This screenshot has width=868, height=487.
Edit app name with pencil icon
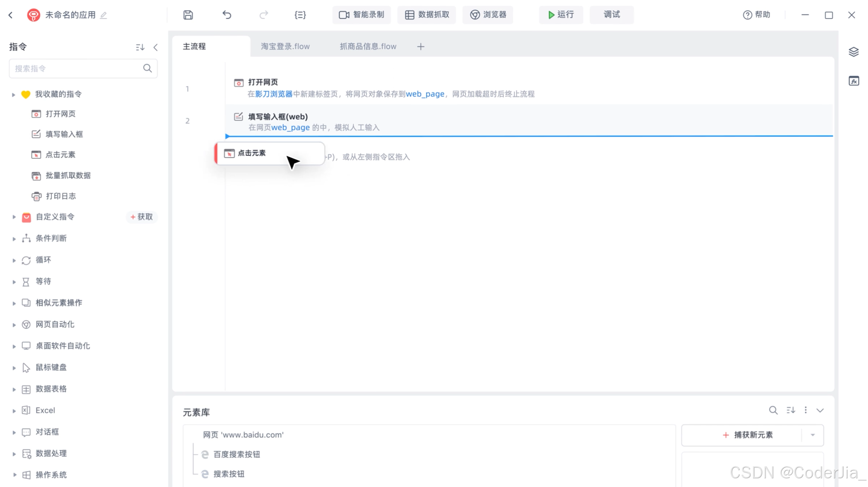click(103, 15)
